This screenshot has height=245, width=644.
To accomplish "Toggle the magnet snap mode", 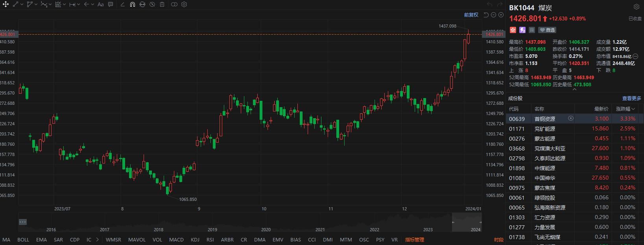I will [x=132, y=4].
